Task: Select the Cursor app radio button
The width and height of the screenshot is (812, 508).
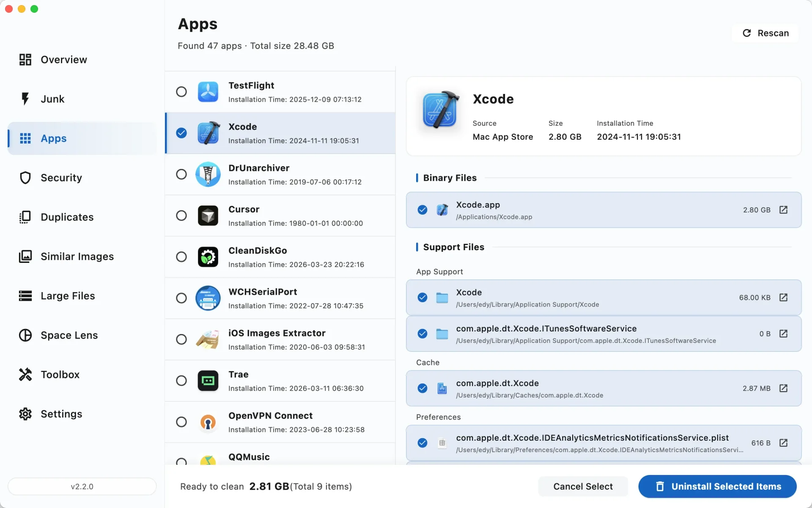Action: pyautogui.click(x=181, y=215)
